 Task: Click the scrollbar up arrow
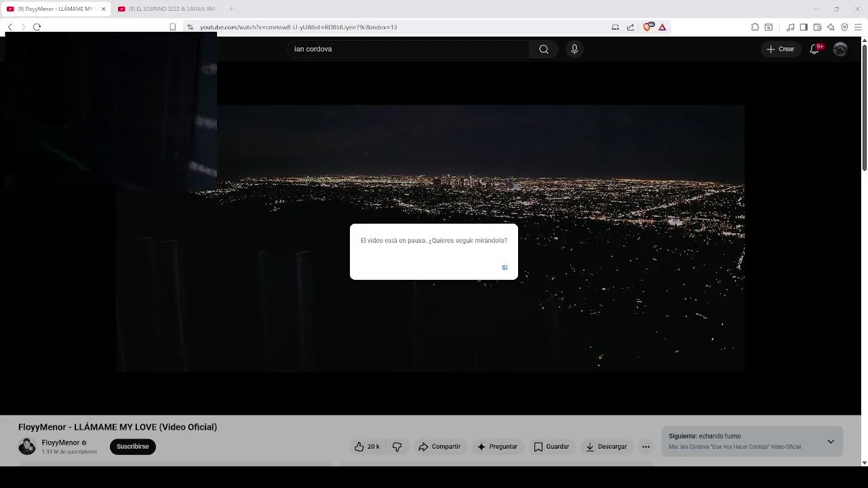click(864, 40)
